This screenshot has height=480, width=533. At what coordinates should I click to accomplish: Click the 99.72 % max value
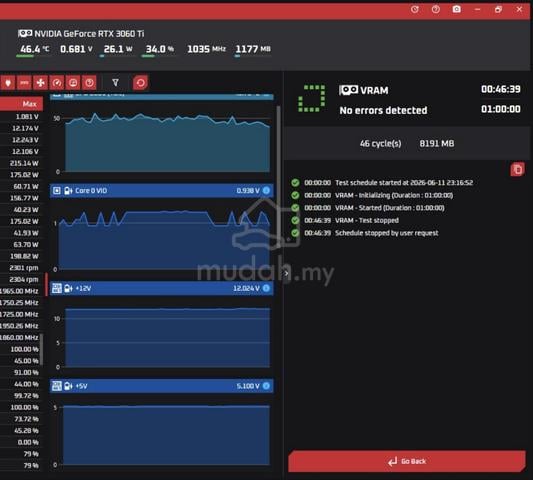27,396
